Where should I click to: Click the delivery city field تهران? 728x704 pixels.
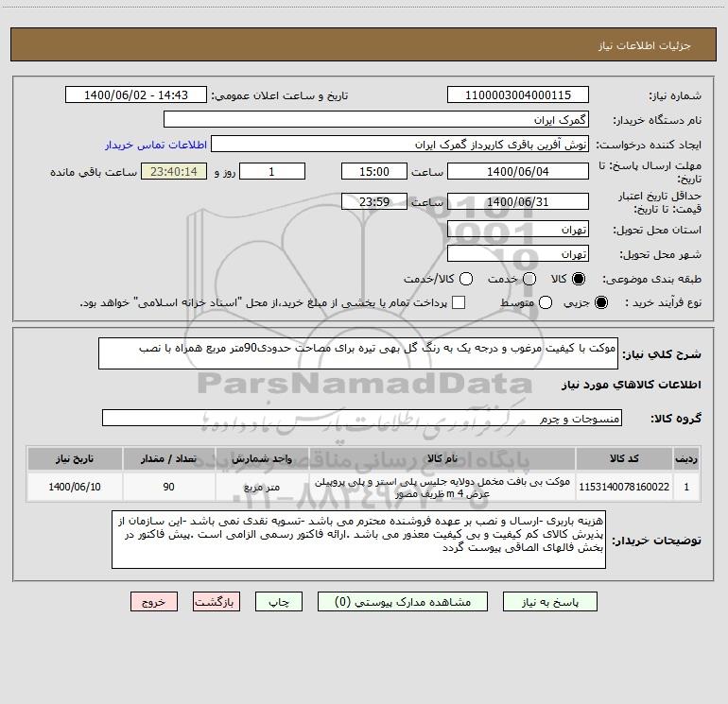tap(518, 254)
